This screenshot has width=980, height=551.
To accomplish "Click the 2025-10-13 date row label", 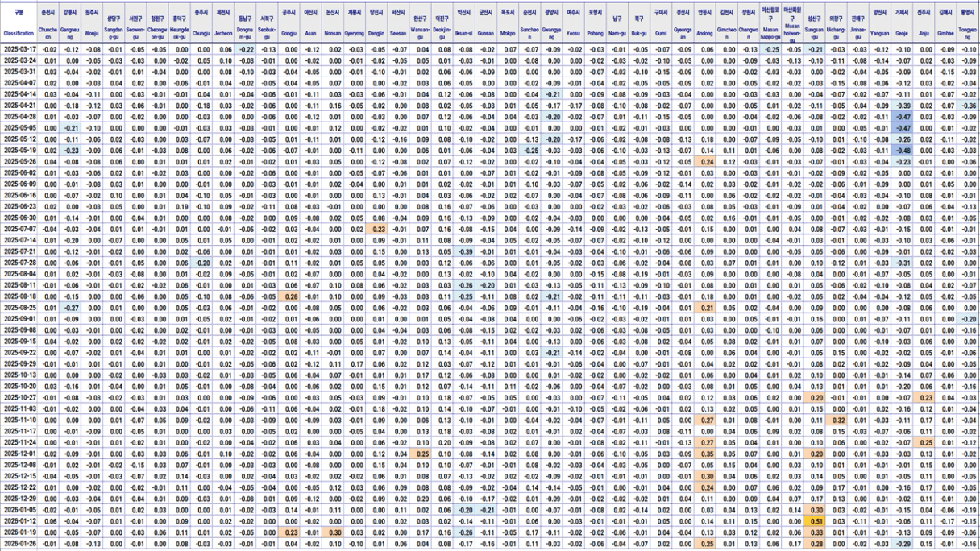I will click(19, 375).
